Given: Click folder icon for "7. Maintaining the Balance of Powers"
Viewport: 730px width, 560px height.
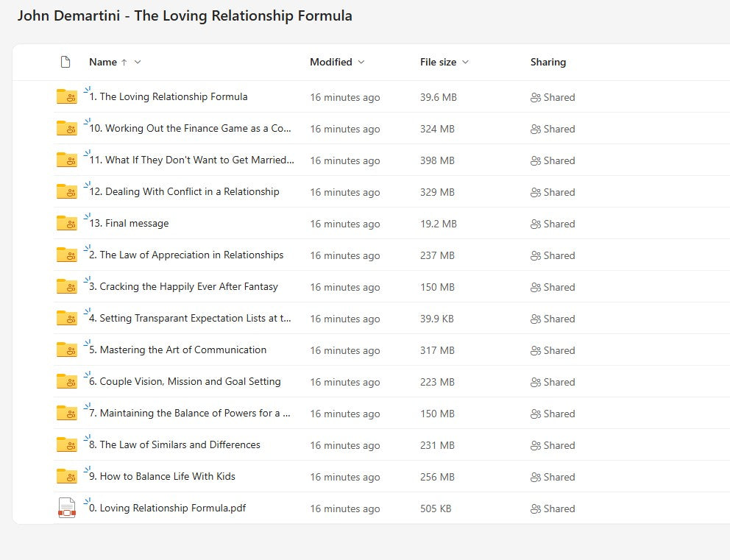Looking at the screenshot, I should (66, 414).
